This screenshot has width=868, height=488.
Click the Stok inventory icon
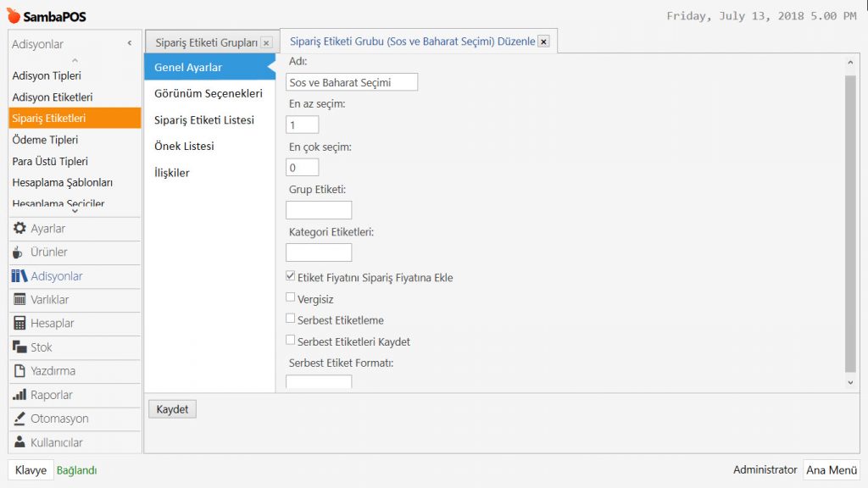(19, 347)
